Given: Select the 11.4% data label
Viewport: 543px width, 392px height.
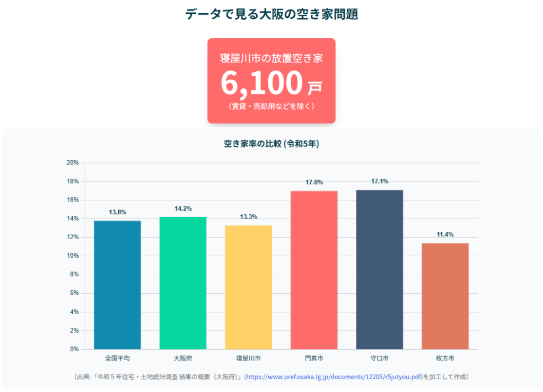Looking at the screenshot, I should point(445,234).
